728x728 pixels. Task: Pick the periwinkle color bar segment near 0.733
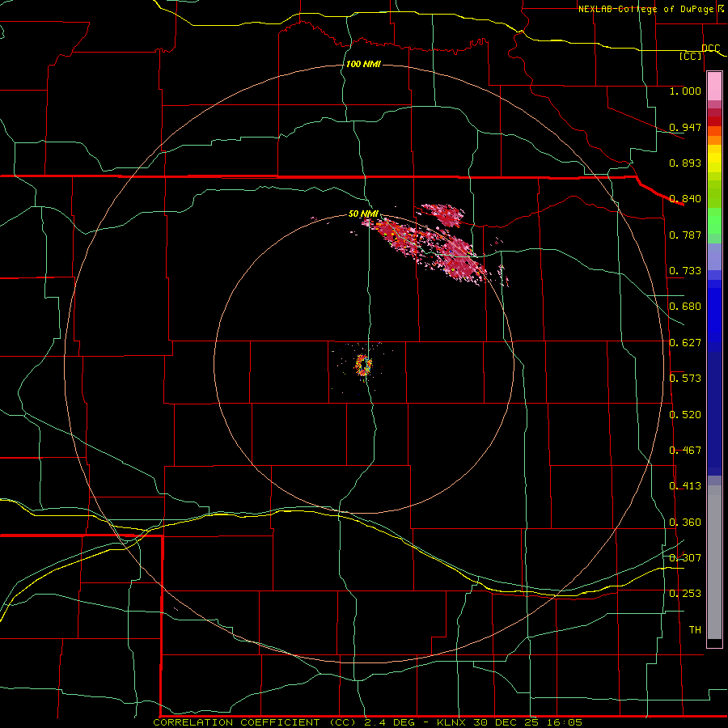[x=714, y=256]
